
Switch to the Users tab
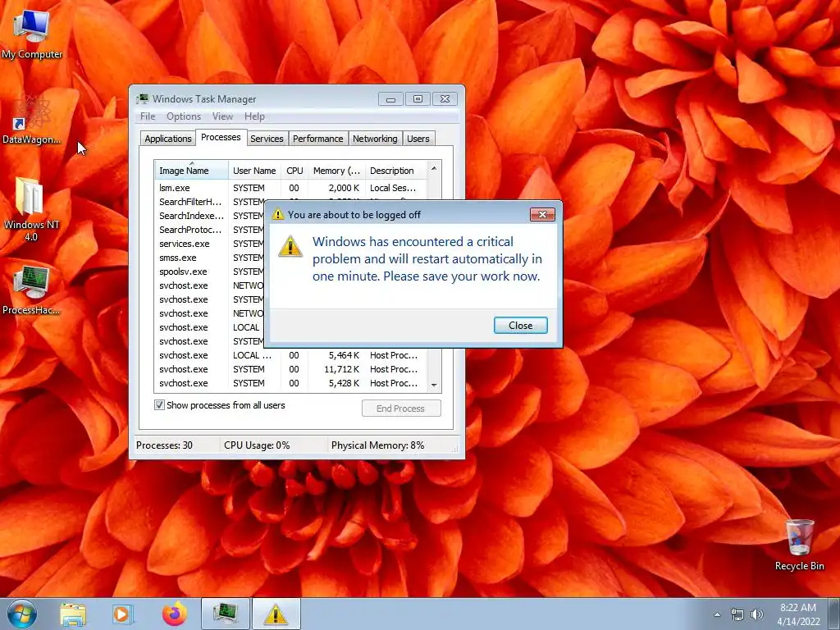(x=418, y=138)
